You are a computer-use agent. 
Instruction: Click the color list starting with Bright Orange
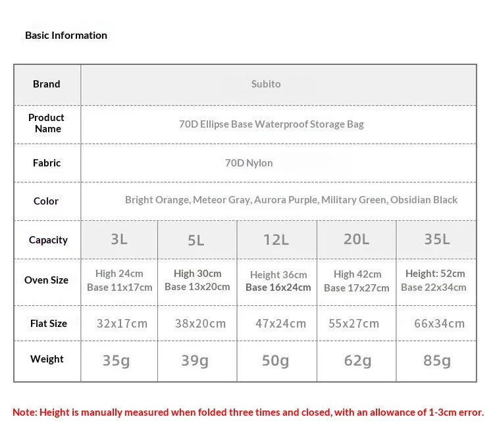291,200
